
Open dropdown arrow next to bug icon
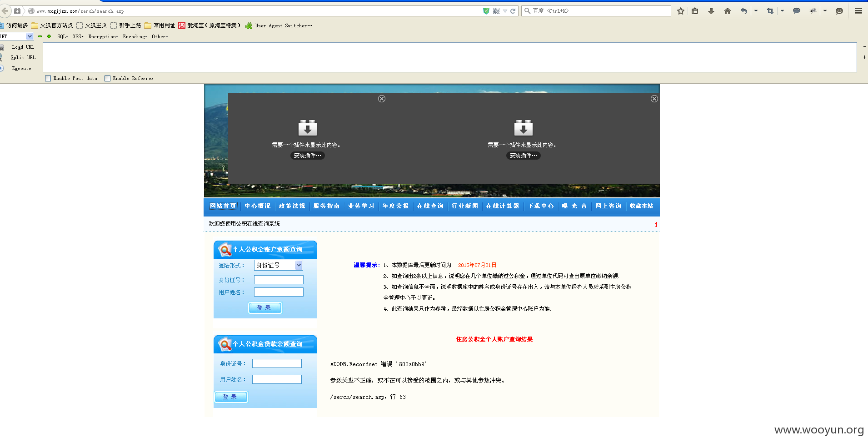click(825, 11)
